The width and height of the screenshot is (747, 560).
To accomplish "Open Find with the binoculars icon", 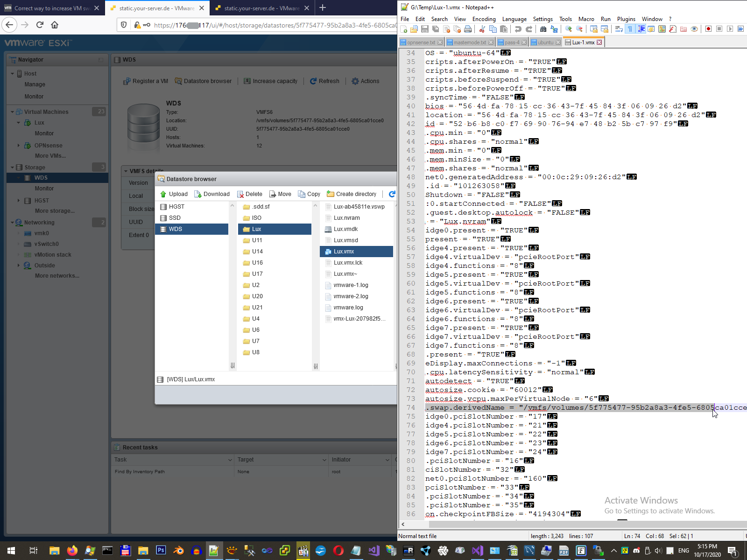I will click(543, 29).
